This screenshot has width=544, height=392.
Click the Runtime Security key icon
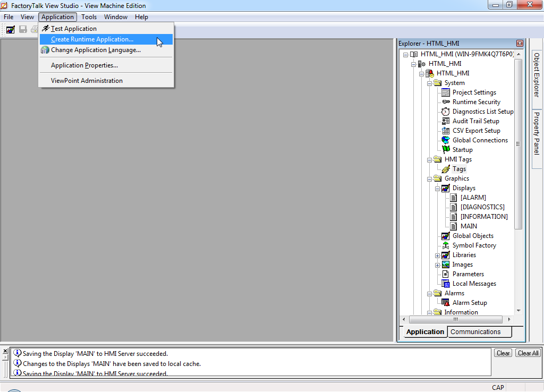coord(446,102)
